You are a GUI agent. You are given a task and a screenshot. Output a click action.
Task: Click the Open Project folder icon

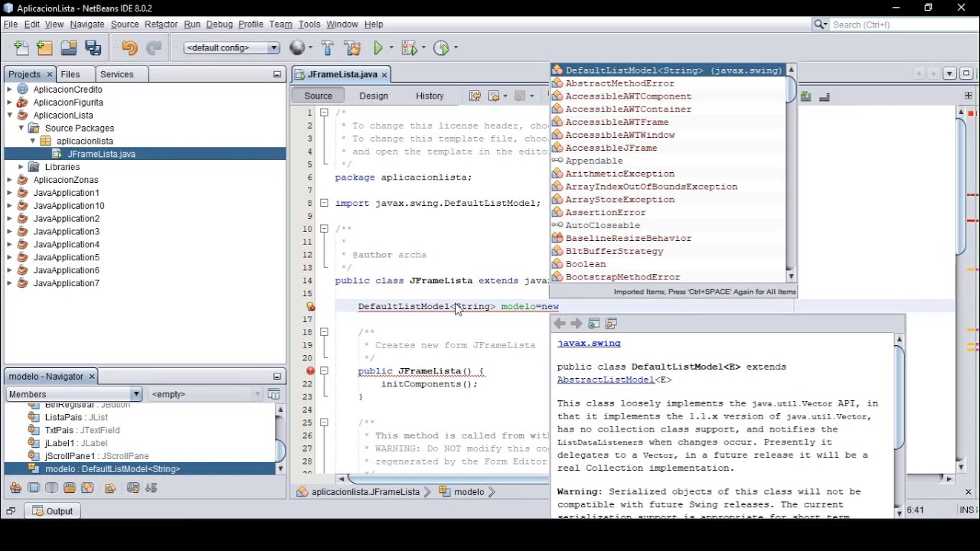(x=69, y=48)
